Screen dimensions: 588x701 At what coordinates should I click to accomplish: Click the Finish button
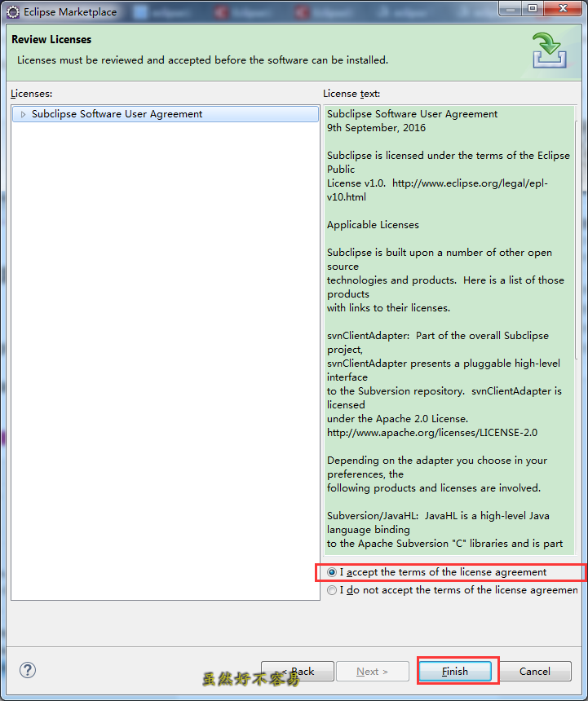pyautogui.click(x=455, y=671)
